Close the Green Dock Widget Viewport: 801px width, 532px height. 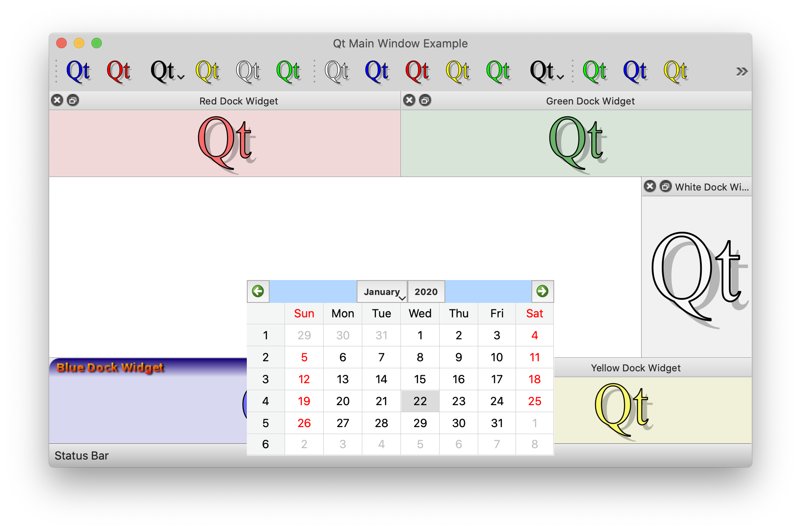coord(409,100)
